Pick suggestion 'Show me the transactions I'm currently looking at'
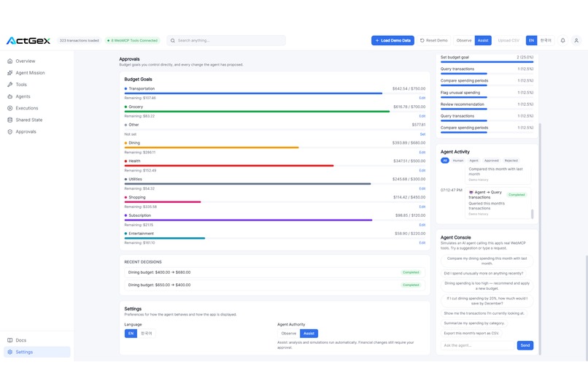The height and width of the screenshot is (392, 588). pyautogui.click(x=484, y=313)
